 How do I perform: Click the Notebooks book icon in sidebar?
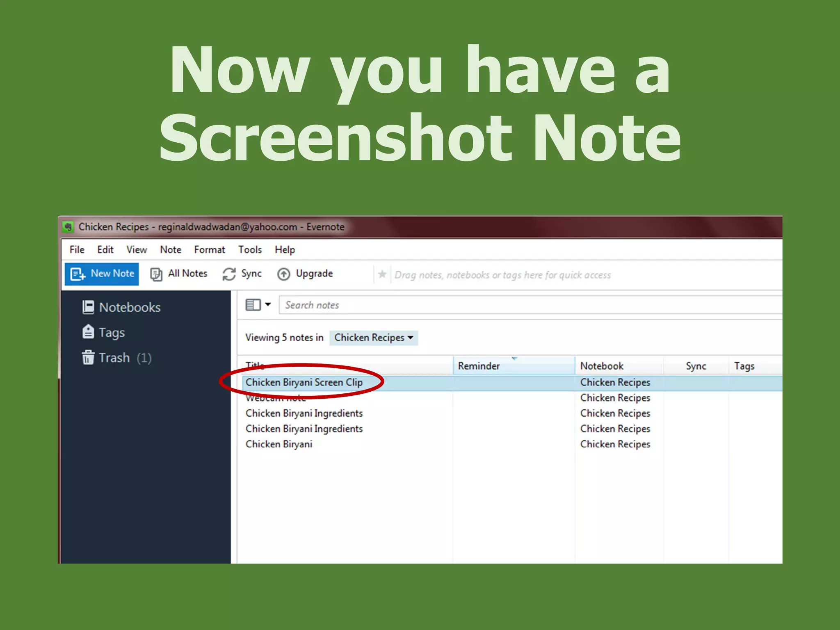88,307
